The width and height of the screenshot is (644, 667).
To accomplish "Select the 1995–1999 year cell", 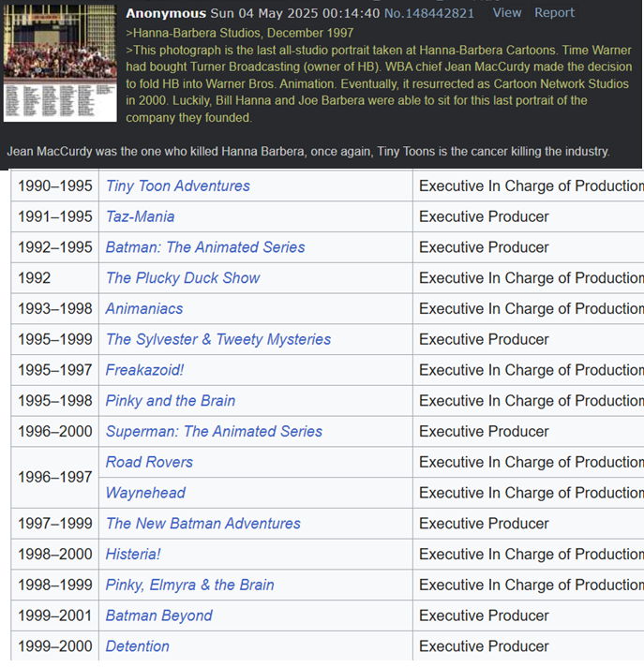I will coord(55,339).
